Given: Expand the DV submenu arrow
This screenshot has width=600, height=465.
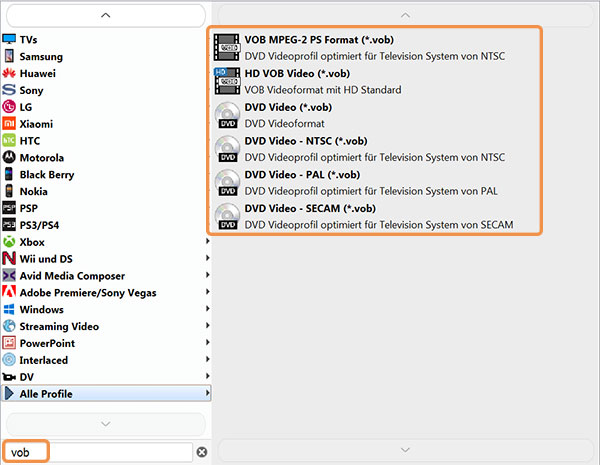Looking at the screenshot, I should point(207,376).
